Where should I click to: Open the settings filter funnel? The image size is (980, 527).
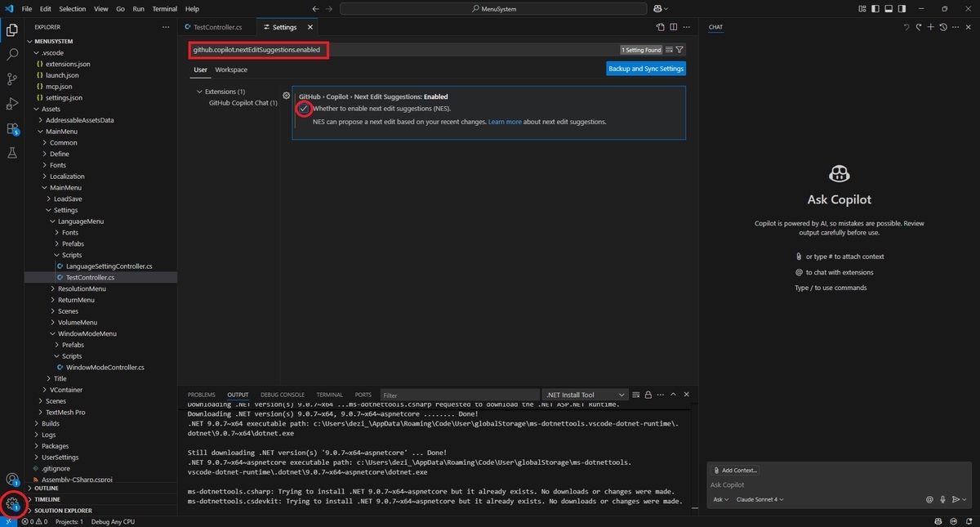(x=679, y=50)
